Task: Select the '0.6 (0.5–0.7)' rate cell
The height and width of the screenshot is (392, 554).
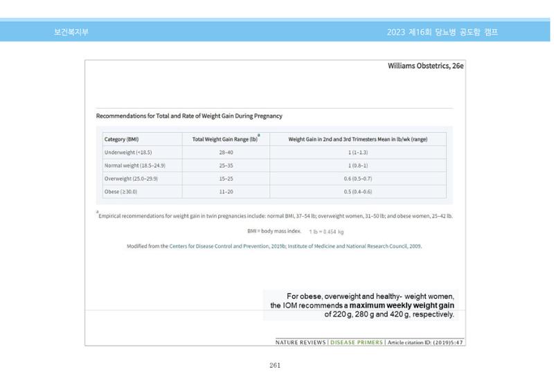Action: pos(358,179)
